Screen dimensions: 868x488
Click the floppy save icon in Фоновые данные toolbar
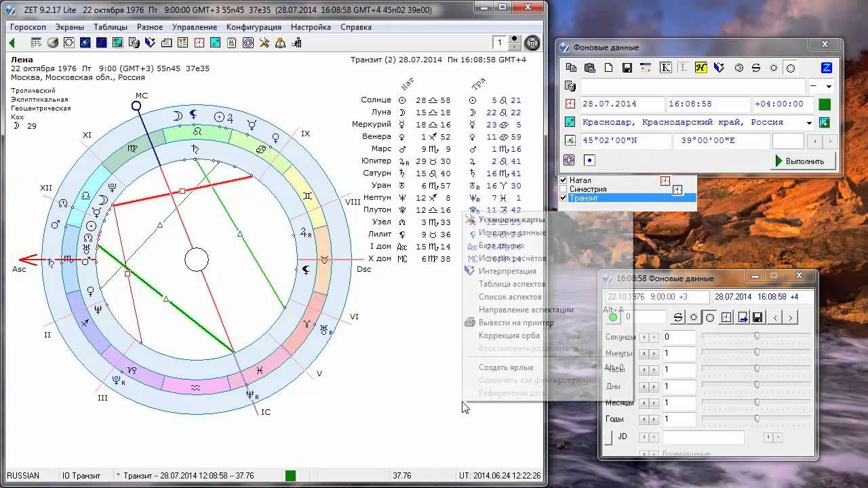[627, 68]
